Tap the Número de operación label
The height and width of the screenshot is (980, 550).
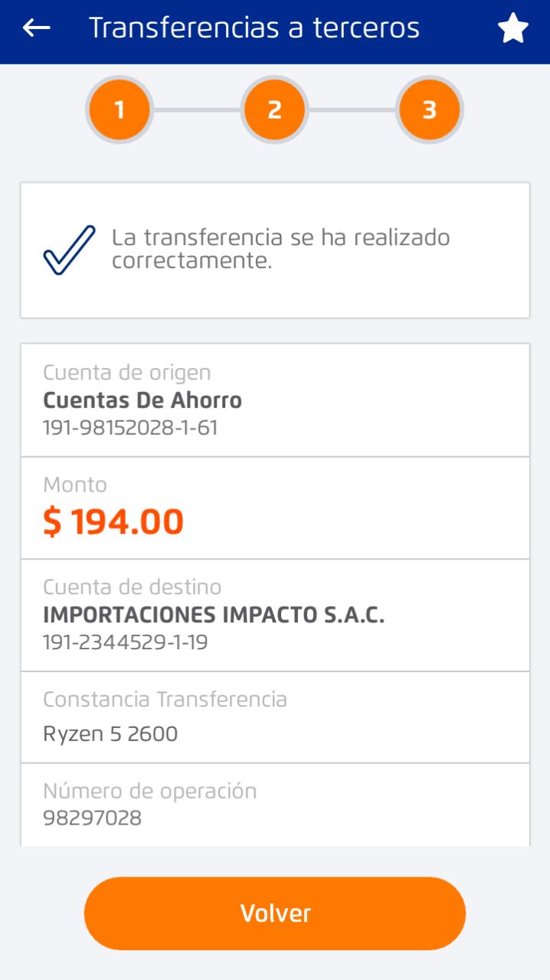tap(149, 790)
